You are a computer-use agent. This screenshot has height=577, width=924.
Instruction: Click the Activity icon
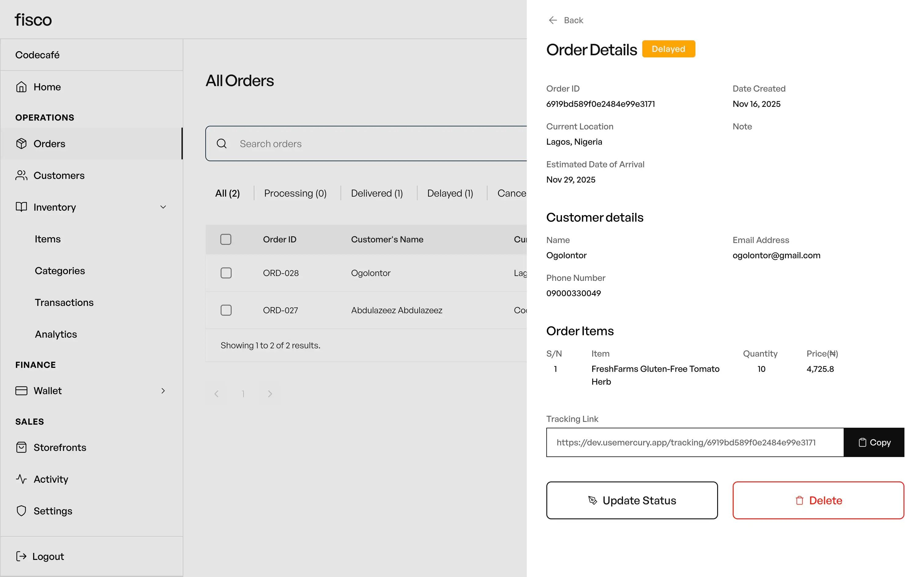click(x=22, y=479)
